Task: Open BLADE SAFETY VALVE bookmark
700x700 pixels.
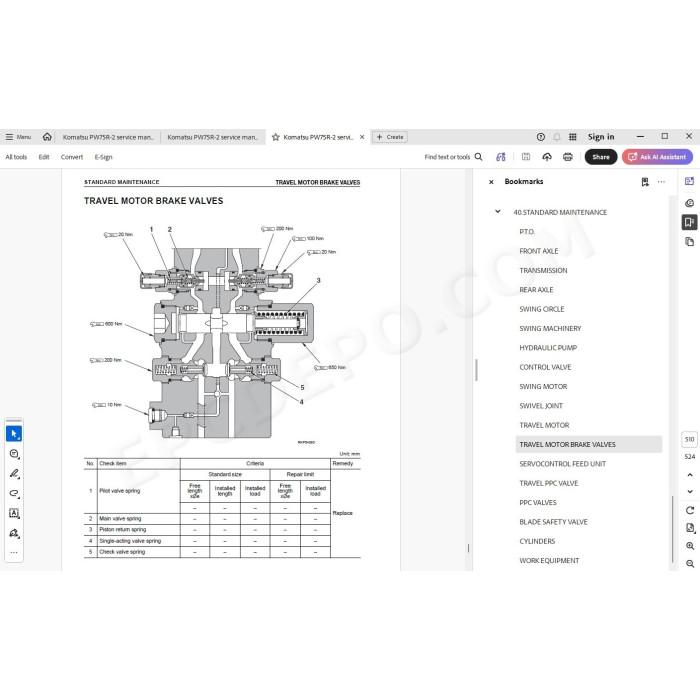Action: [553, 522]
